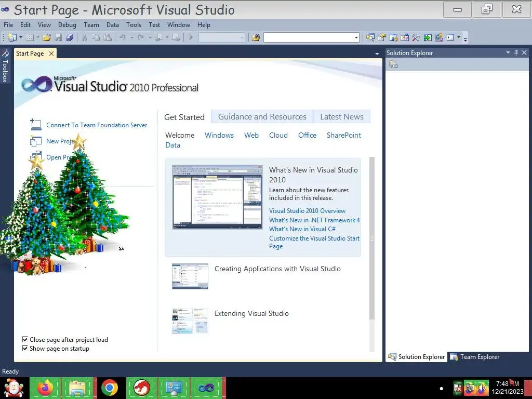
Task: Click the Solution Explorer toolbar icon
Action: [x=370, y=37]
